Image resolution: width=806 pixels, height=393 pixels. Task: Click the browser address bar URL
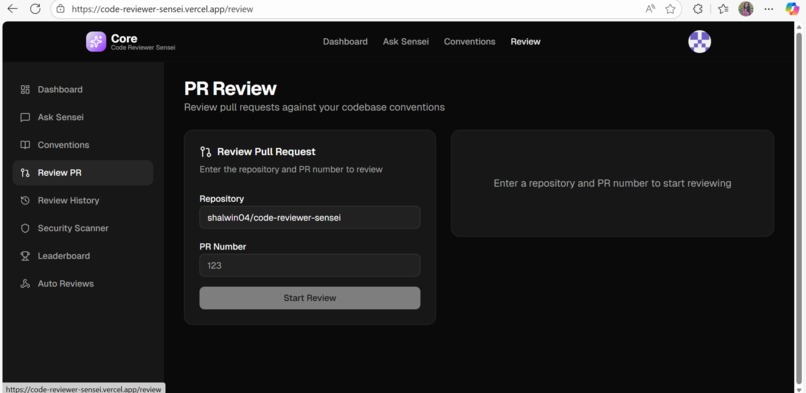(x=162, y=9)
